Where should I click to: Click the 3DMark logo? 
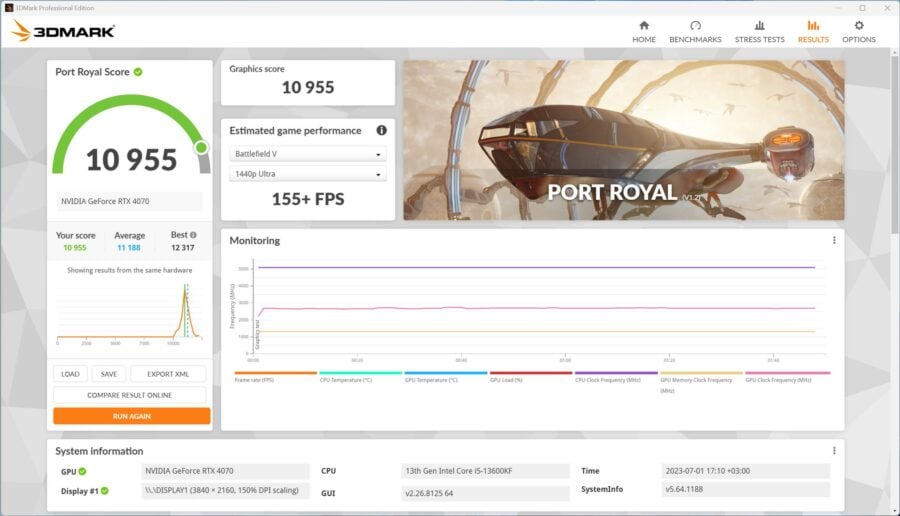[x=63, y=31]
